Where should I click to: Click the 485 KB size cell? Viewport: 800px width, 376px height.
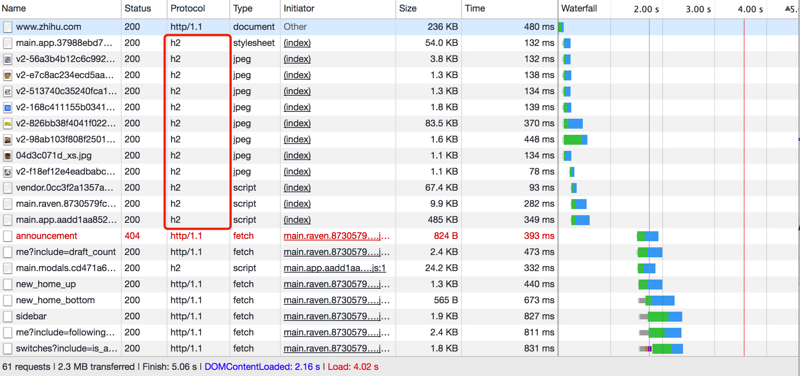pyautogui.click(x=443, y=220)
